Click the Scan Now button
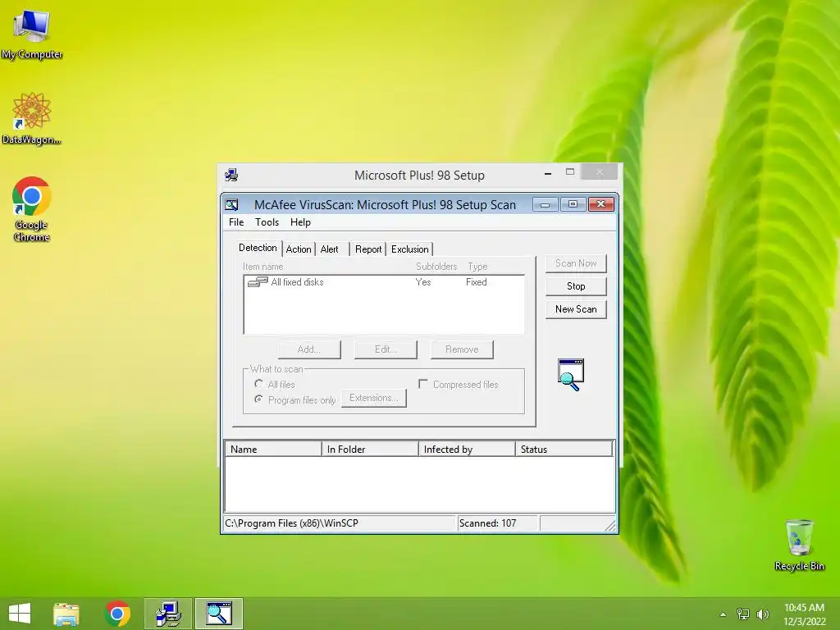 (576, 263)
